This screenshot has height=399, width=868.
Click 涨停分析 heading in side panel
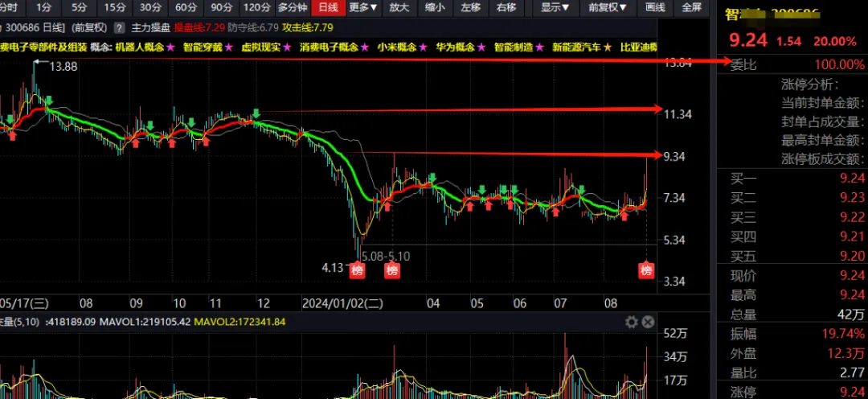(x=810, y=84)
